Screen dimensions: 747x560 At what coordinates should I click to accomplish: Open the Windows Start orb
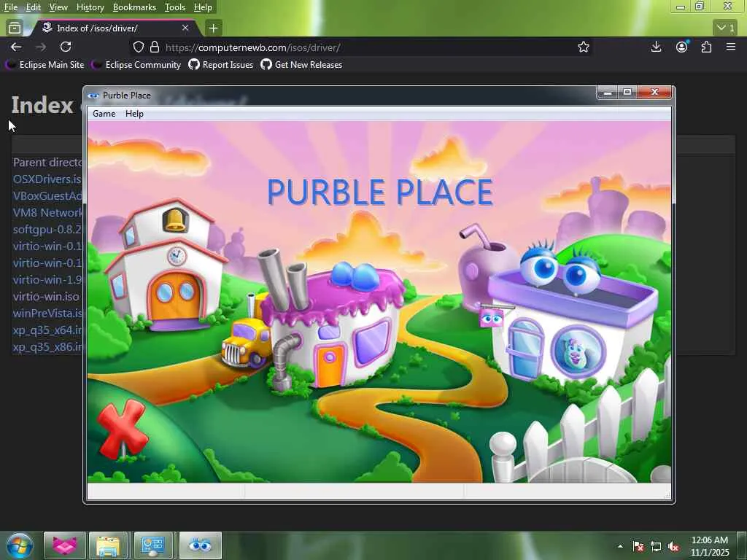[x=20, y=545]
